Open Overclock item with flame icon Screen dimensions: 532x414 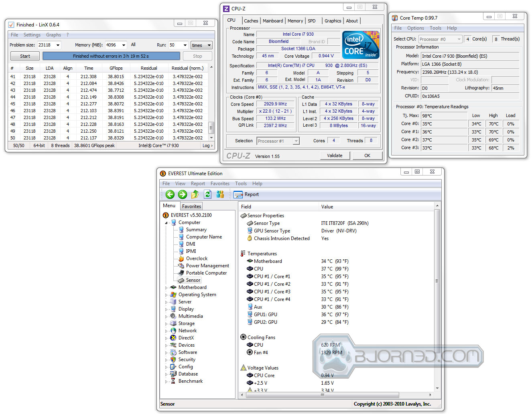pos(197,258)
